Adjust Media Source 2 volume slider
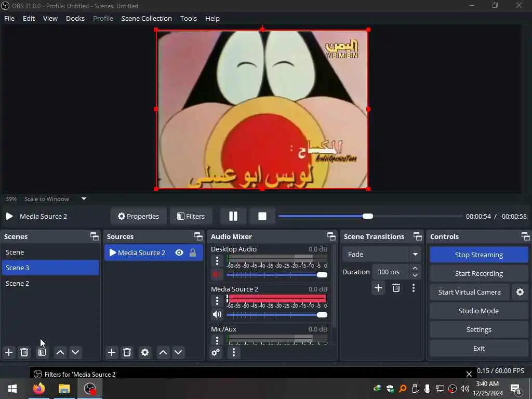 pyautogui.click(x=277, y=315)
